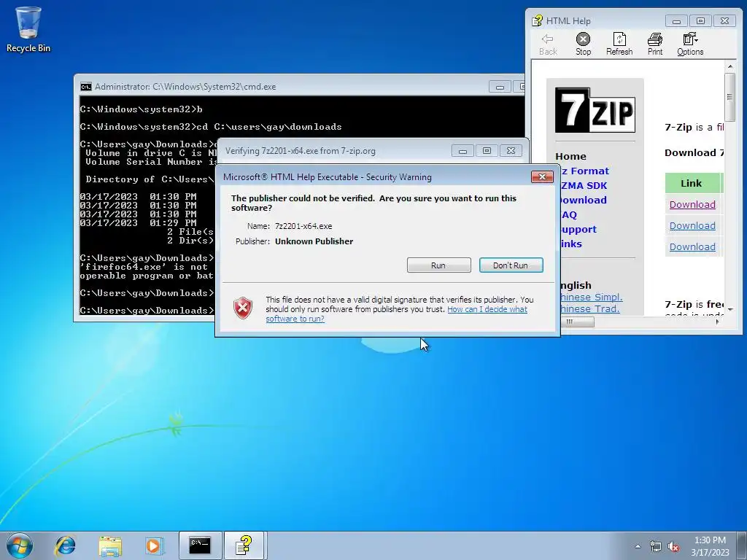Screen dimensions: 747x560
Task: Click the cmd line 'cd C:\users\gay\downloads'
Action: pos(268,127)
